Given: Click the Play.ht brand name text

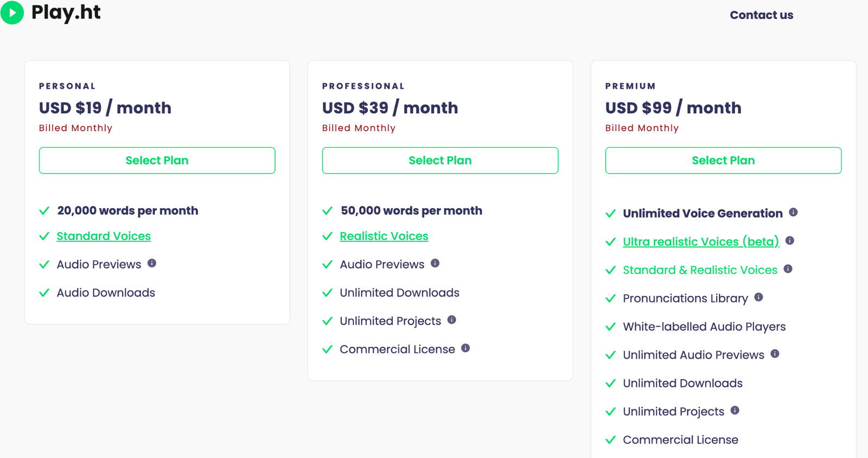Looking at the screenshot, I should tap(66, 12).
